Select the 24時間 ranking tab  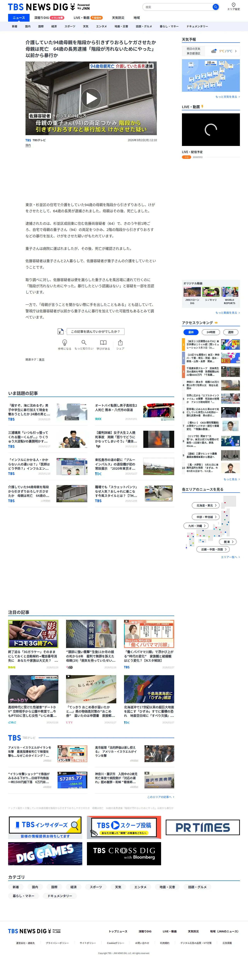point(211,332)
